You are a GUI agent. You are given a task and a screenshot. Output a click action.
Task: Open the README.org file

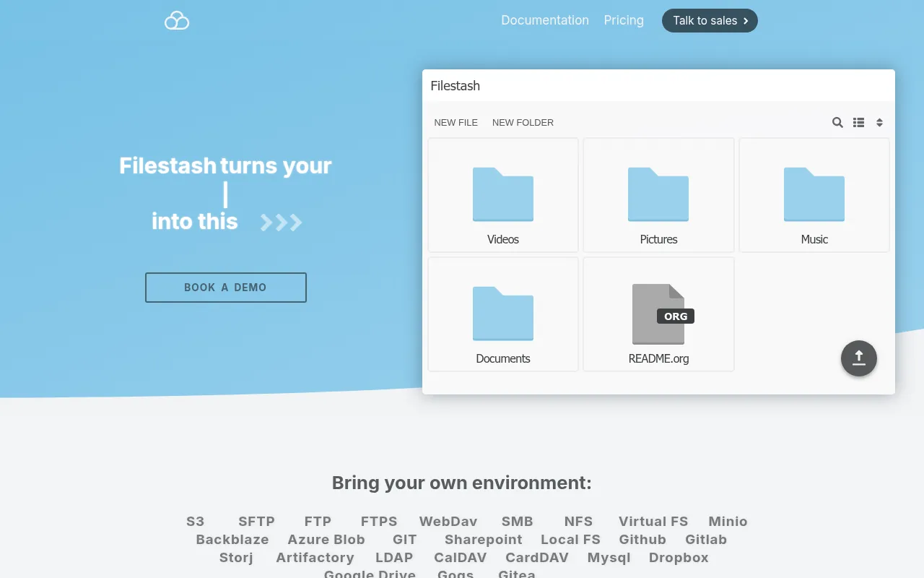[658, 314]
